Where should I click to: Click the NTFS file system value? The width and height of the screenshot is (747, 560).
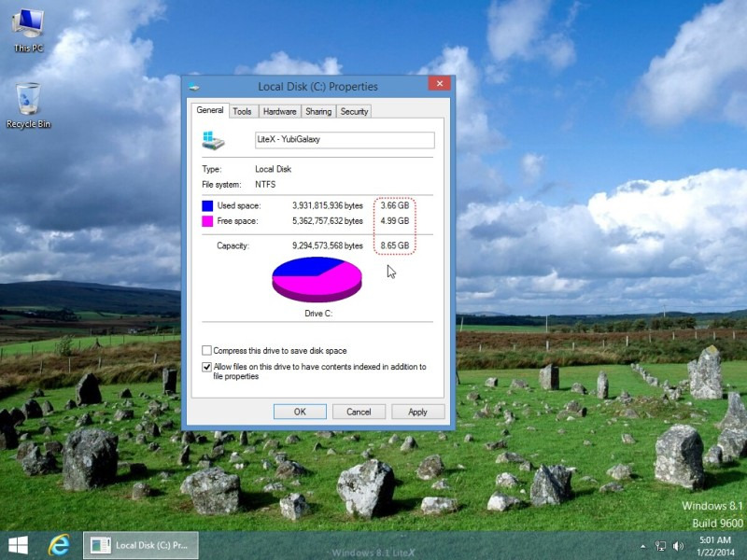[x=265, y=184]
